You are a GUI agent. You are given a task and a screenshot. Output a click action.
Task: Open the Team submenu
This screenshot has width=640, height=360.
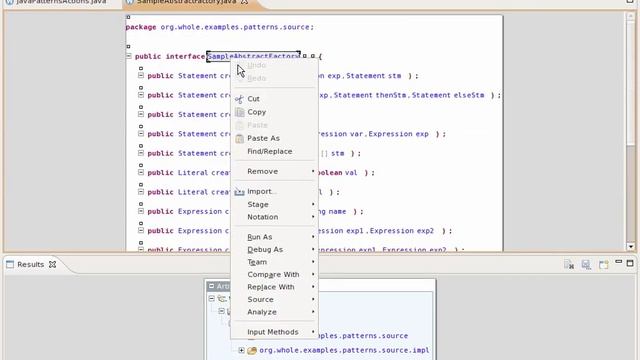[x=274, y=262]
